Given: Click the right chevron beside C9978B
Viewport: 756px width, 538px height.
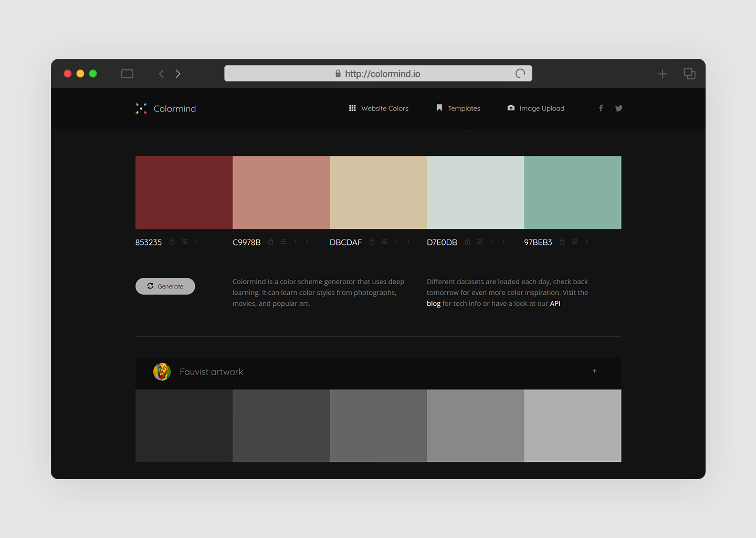Looking at the screenshot, I should [307, 242].
